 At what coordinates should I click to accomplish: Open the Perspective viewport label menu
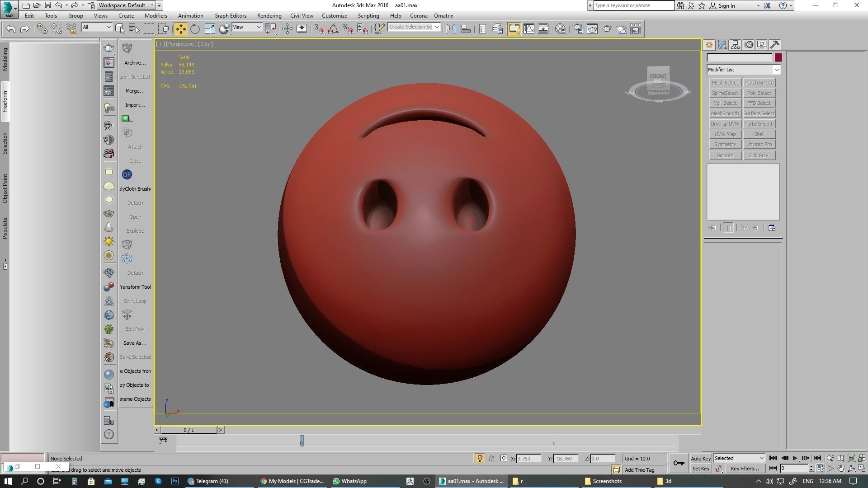181,44
